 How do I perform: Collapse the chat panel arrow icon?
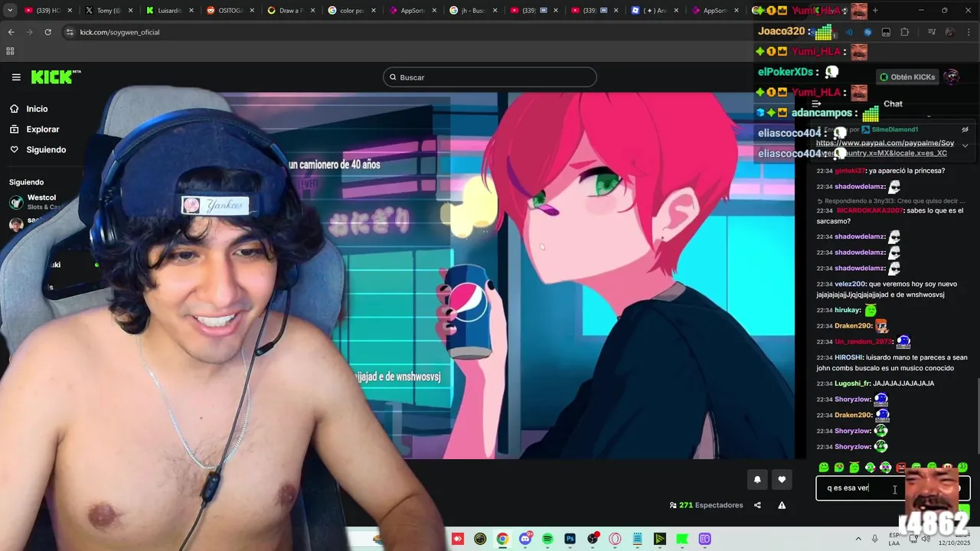pos(816,103)
